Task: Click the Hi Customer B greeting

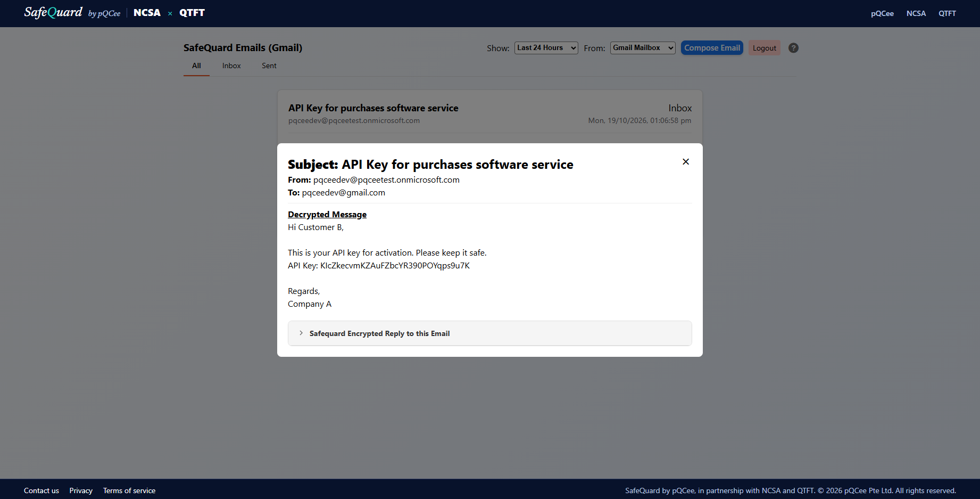Action: point(315,227)
